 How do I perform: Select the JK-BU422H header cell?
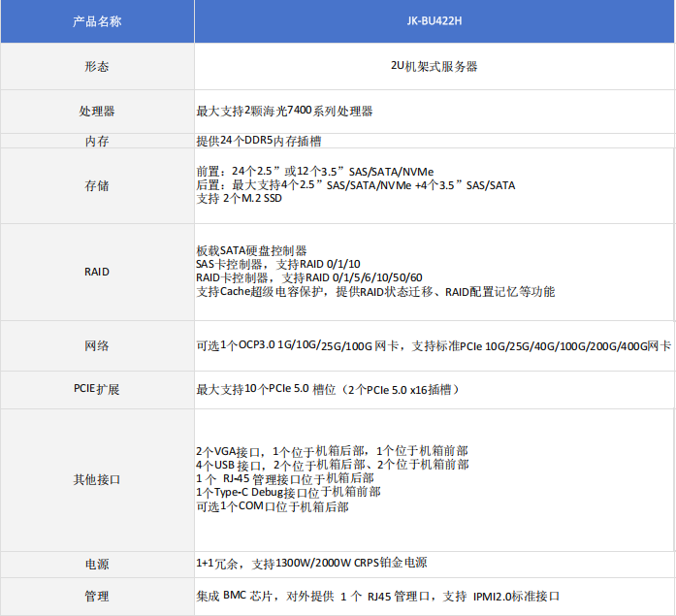pos(433,21)
